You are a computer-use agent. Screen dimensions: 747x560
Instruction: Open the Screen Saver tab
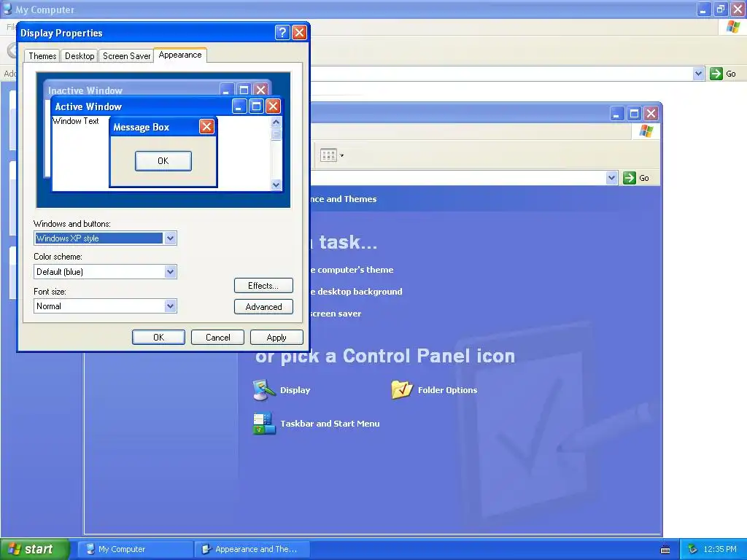coord(126,56)
